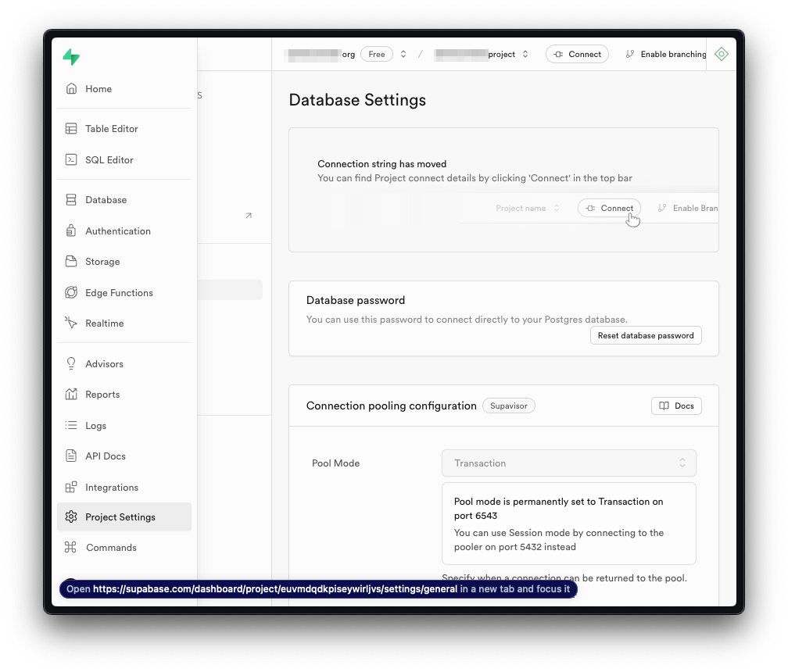Open the Logs panel
The width and height of the screenshot is (788, 672).
(96, 425)
